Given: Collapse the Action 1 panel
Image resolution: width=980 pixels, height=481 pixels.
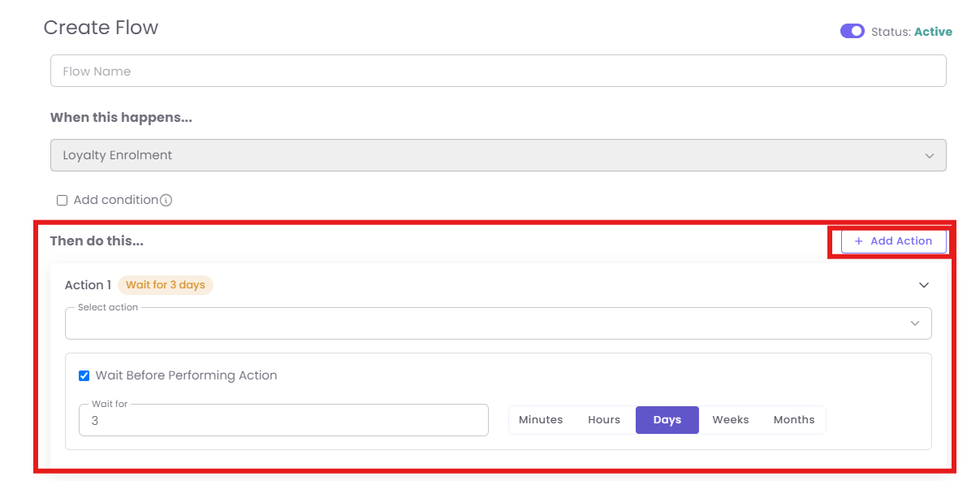Looking at the screenshot, I should 923,285.
